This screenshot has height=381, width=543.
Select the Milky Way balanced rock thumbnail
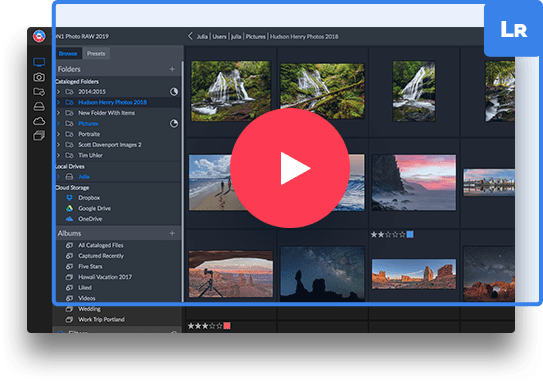pyautogui.click(x=322, y=274)
